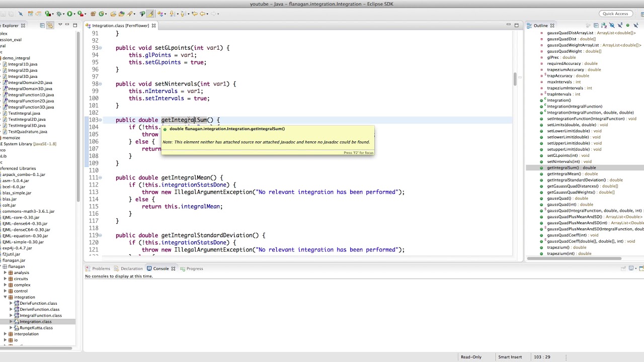Open Package Explorer view menu triangle
The height and width of the screenshot is (362, 644).
(x=60, y=25)
